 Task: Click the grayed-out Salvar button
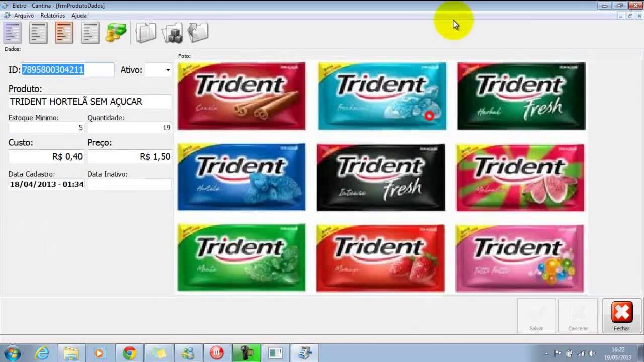pyautogui.click(x=536, y=316)
